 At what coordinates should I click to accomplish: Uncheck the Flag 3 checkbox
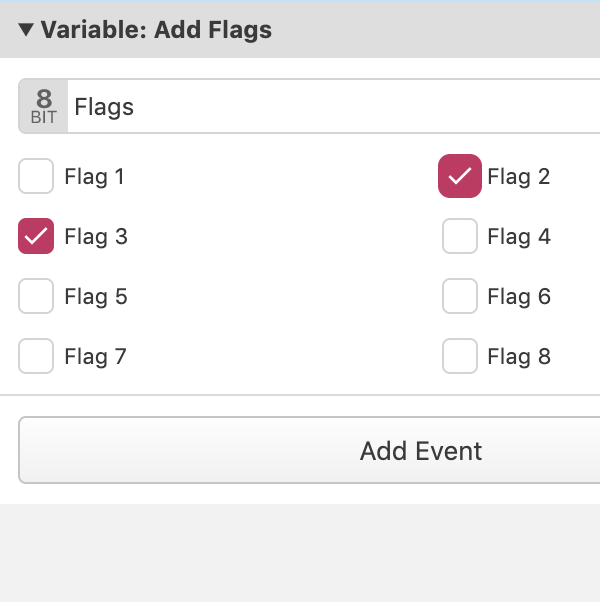pos(36,236)
